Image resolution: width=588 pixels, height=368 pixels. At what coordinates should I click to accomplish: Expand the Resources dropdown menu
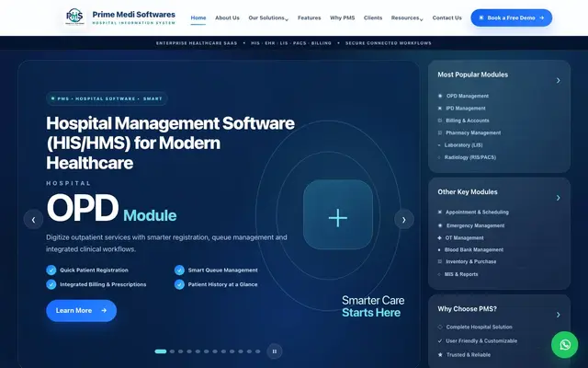407,18
